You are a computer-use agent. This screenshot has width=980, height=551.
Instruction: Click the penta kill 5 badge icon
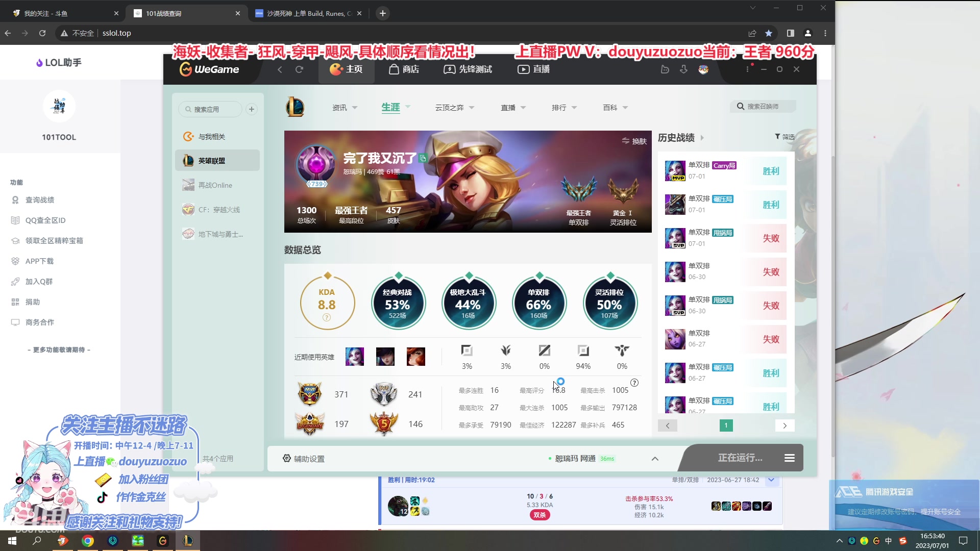(x=383, y=423)
